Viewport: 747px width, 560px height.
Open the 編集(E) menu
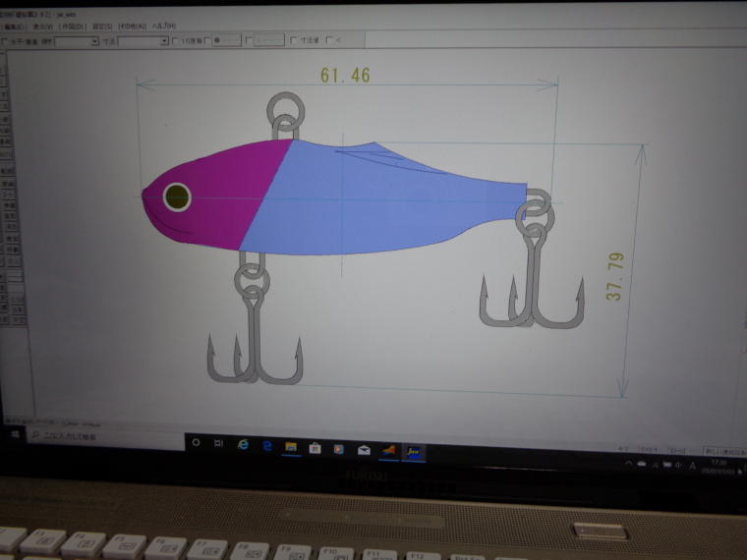pos(13,27)
